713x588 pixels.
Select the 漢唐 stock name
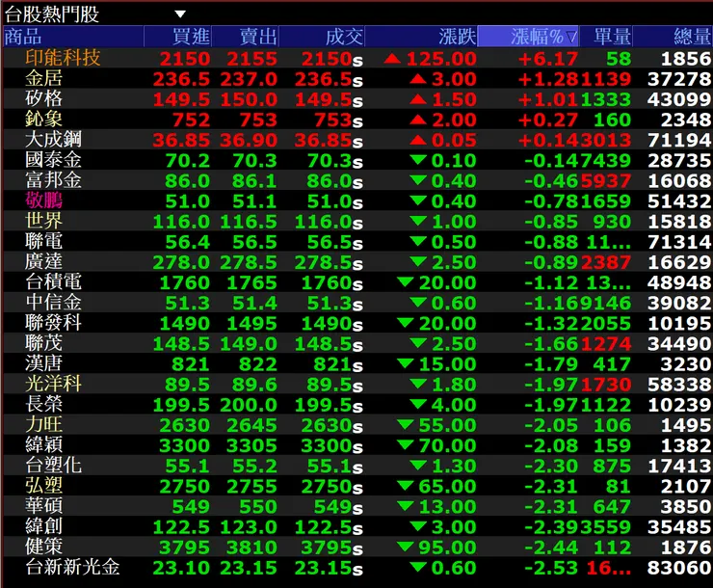point(43,363)
